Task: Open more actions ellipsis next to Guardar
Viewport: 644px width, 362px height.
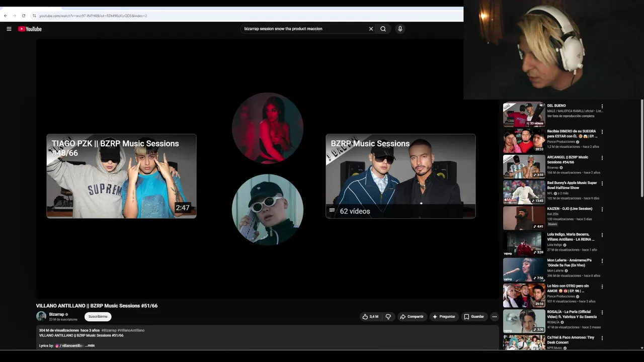Action: [495, 317]
